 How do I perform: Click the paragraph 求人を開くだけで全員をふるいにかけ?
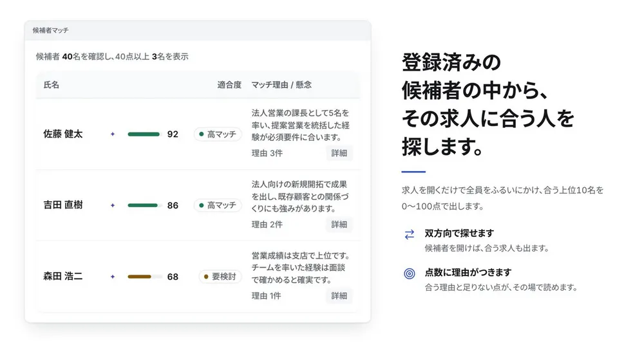pos(503,198)
